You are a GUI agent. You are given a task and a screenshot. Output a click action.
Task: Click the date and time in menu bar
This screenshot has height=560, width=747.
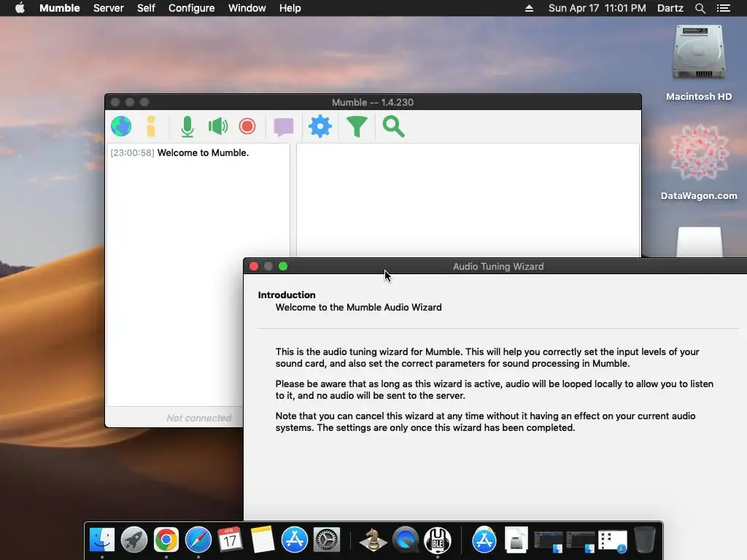597,8
